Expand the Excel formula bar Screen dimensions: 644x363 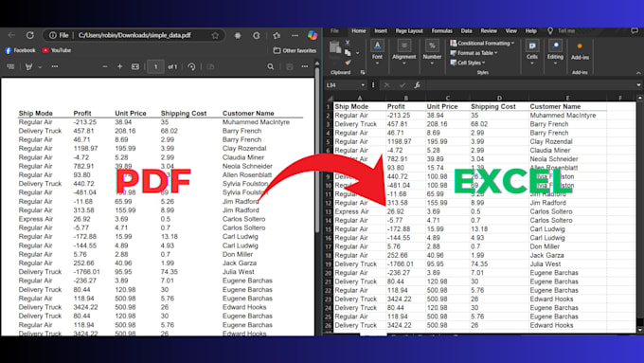click(638, 85)
